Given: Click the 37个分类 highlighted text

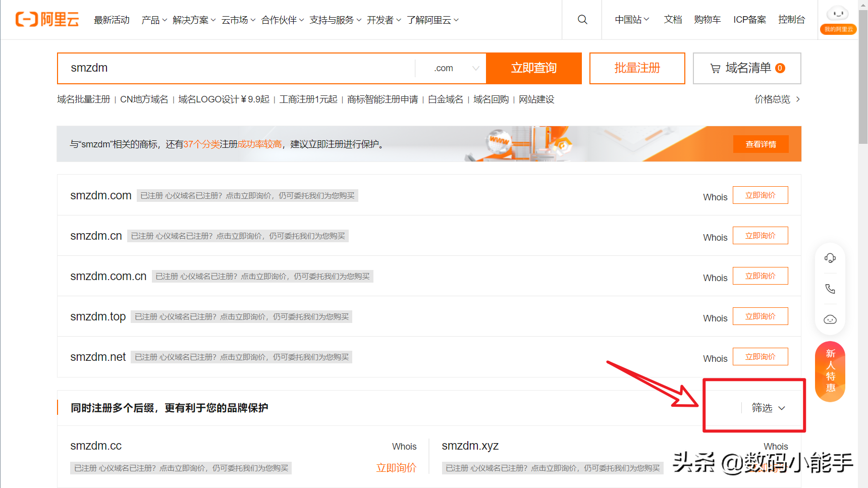Looking at the screenshot, I should click(202, 144).
